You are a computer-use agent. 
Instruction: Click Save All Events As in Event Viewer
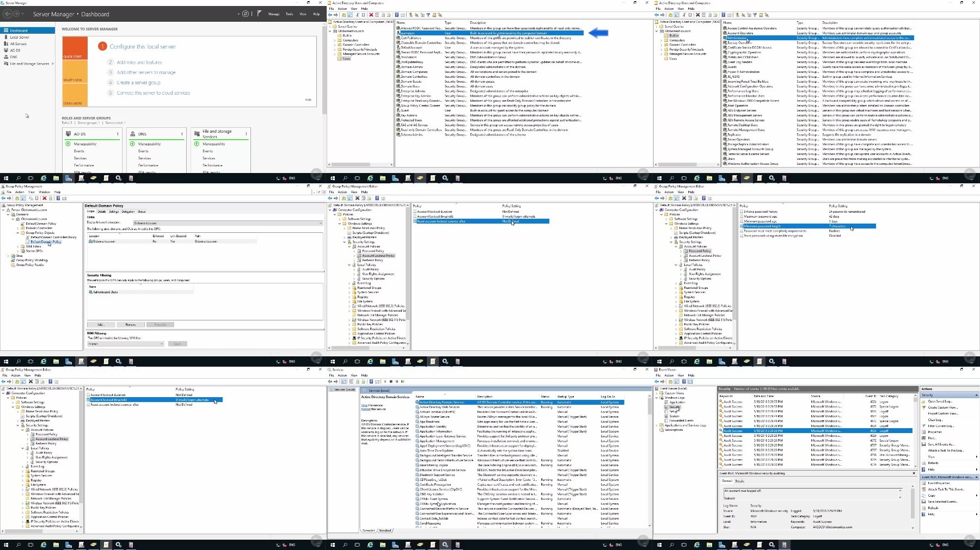point(940,444)
